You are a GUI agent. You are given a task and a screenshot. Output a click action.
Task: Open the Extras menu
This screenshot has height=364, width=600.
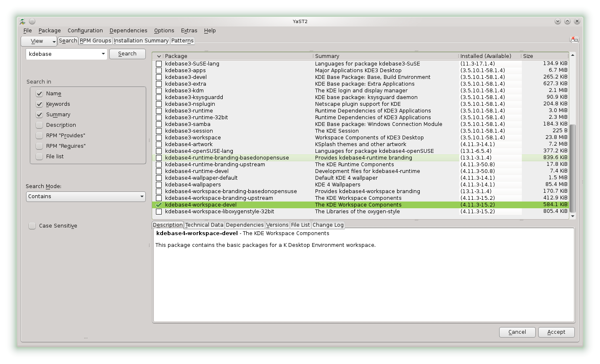click(189, 31)
